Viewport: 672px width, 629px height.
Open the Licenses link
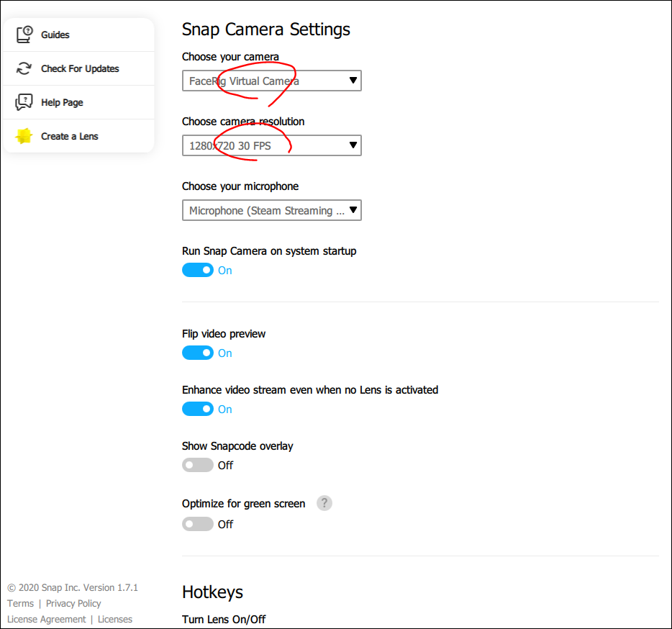pyautogui.click(x=115, y=619)
